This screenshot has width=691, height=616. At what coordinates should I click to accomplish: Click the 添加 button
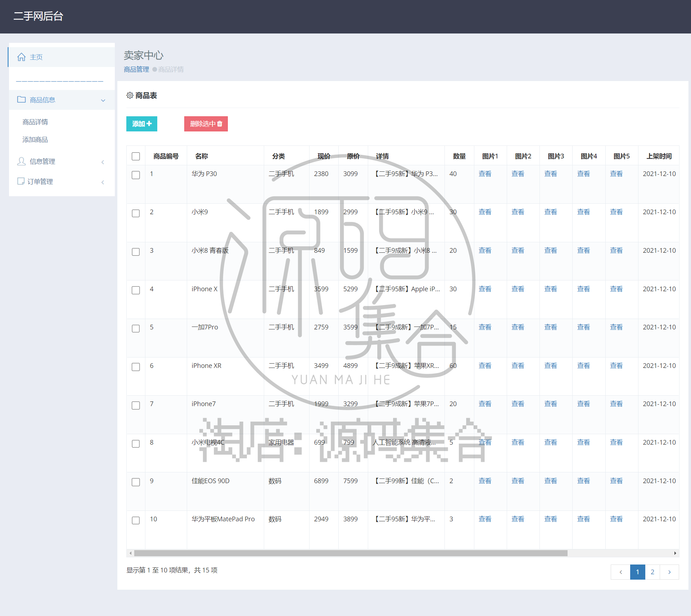(142, 124)
